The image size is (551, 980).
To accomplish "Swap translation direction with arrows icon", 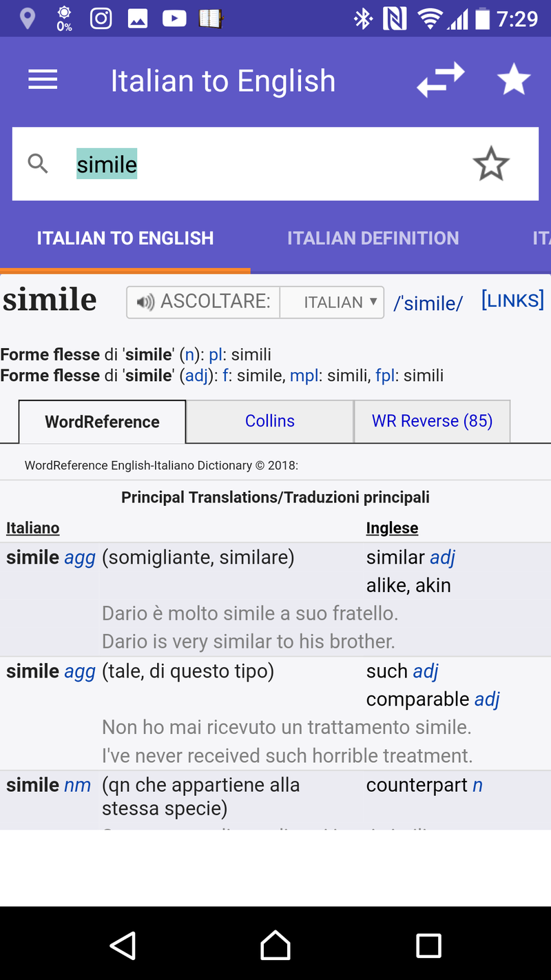I will tap(441, 81).
